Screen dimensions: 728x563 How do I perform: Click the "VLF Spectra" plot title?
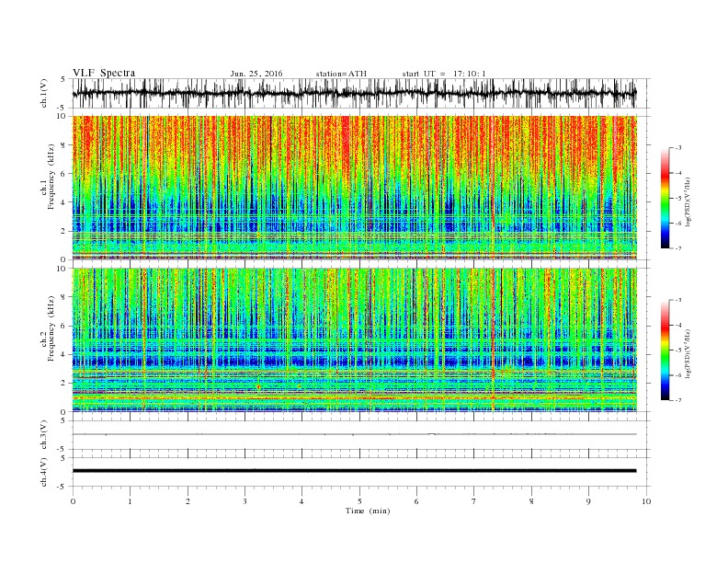pos(104,73)
